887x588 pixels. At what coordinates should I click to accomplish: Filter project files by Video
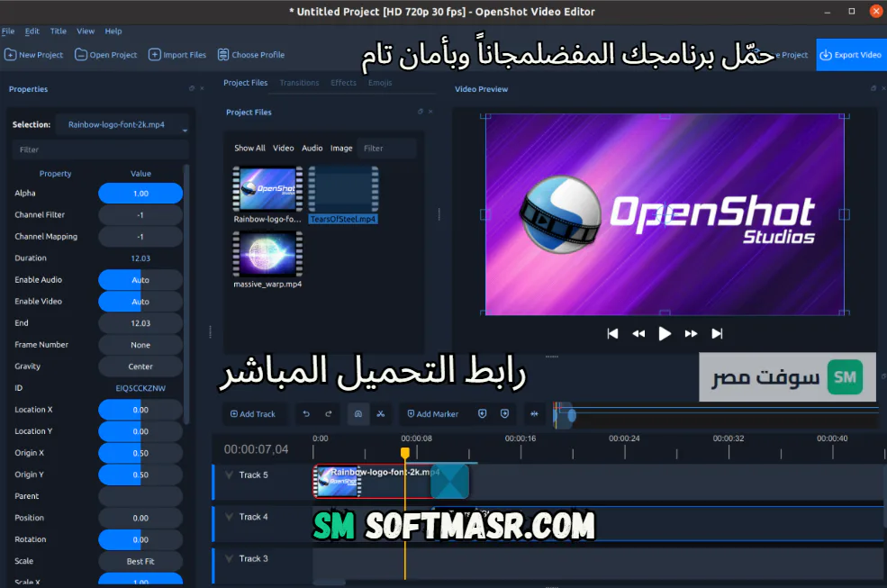[284, 149]
